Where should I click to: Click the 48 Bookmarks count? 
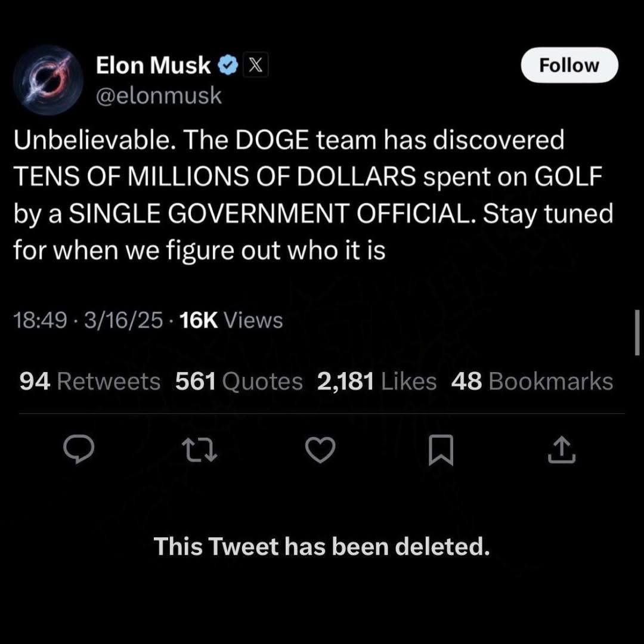click(532, 382)
